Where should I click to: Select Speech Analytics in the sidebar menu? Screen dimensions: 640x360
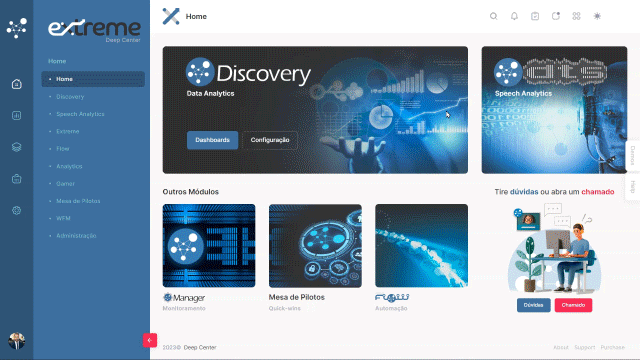coord(80,114)
